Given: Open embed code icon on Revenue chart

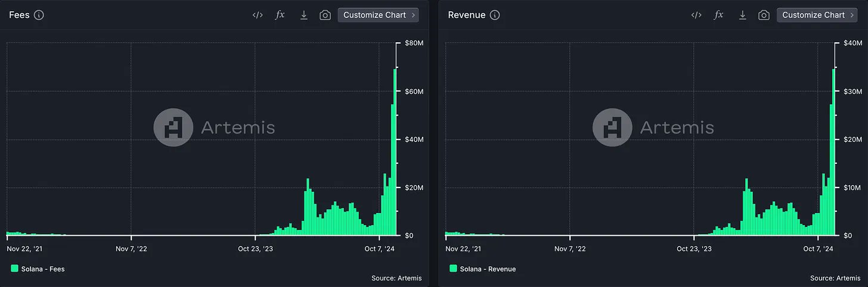Looking at the screenshot, I should 696,15.
